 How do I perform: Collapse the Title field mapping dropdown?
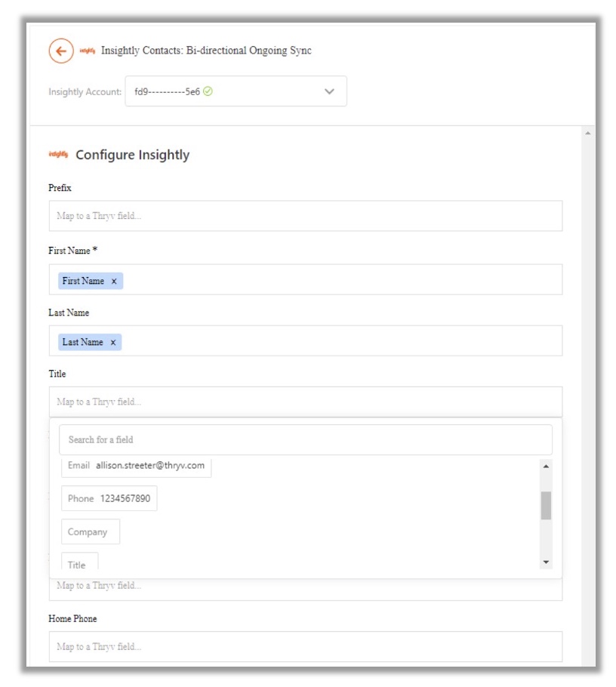pos(305,402)
